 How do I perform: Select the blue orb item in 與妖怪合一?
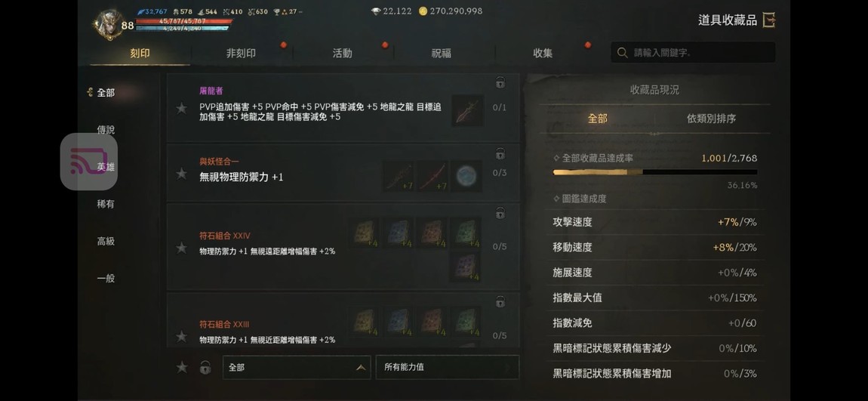pyautogui.click(x=466, y=176)
